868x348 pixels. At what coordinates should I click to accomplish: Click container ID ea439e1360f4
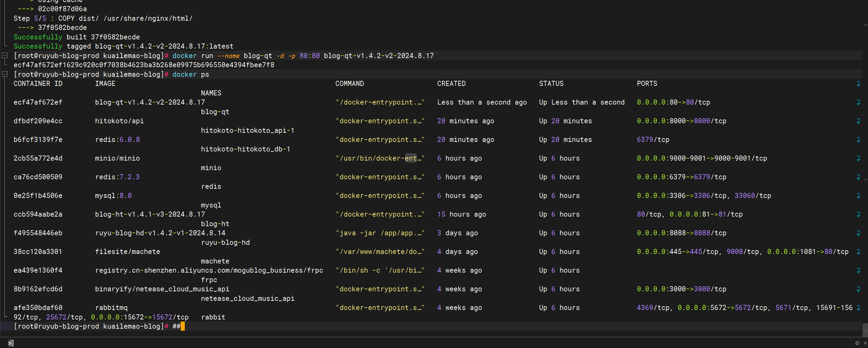[38, 270]
